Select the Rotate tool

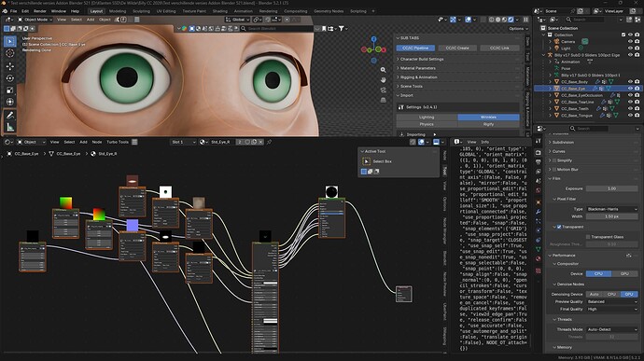[x=10, y=78]
